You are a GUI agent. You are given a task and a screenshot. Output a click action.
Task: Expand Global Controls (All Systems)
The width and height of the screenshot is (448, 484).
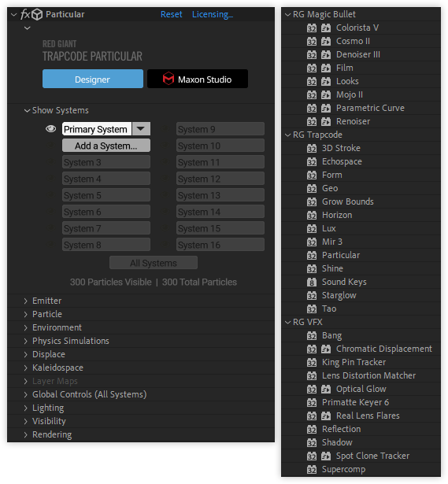click(x=26, y=394)
